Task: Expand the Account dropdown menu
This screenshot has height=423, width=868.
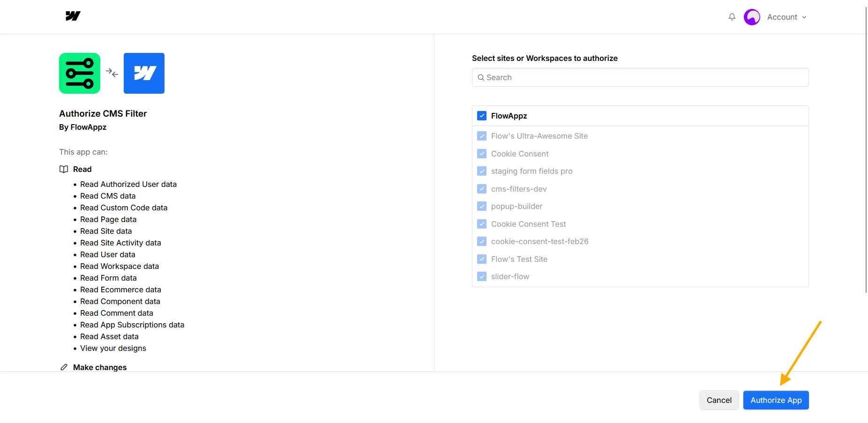Action: click(x=787, y=17)
